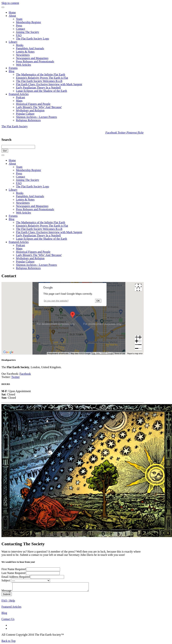Click the search text field
This screenshot has height=644, width=172.
pyautogui.click(x=18, y=147)
